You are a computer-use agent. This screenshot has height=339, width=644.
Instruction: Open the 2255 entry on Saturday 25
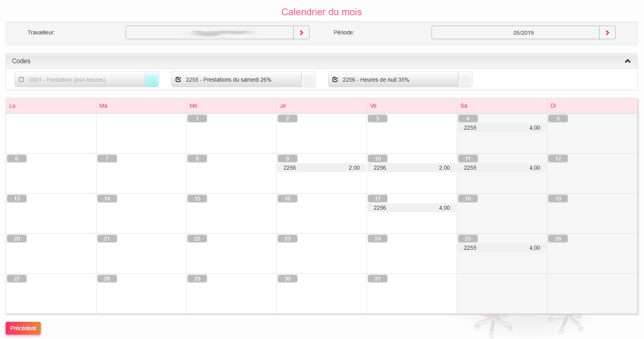[x=502, y=248]
